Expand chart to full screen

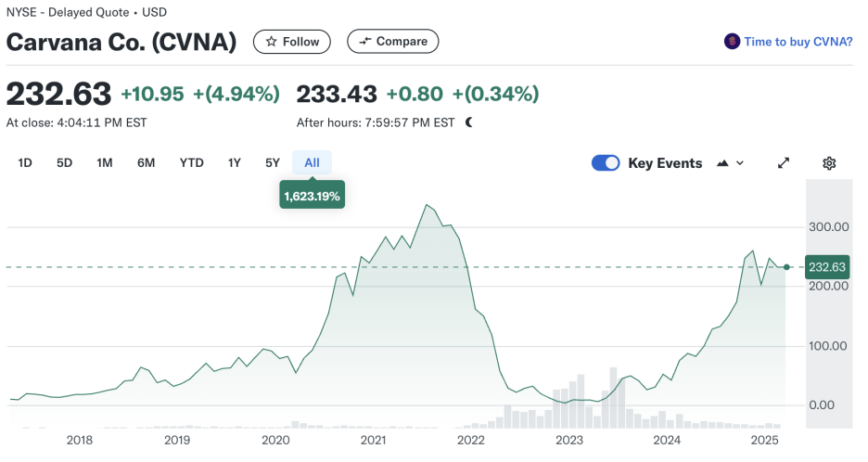point(784,163)
